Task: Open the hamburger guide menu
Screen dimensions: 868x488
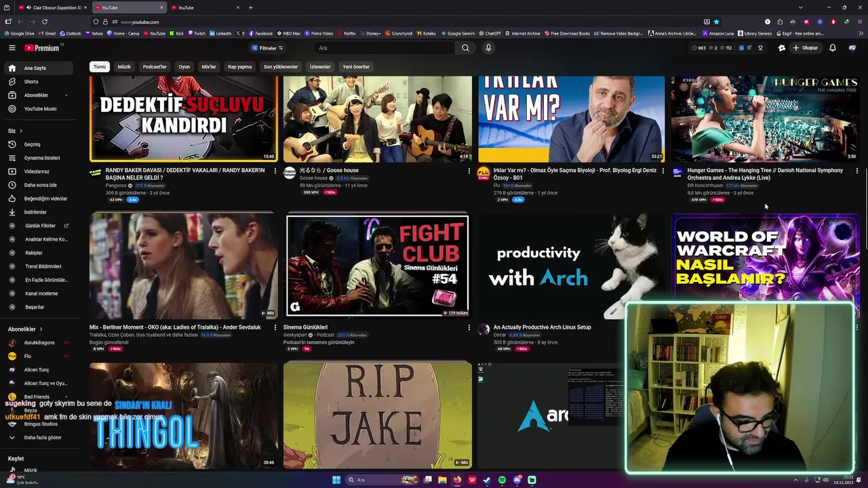Action: click(12, 48)
